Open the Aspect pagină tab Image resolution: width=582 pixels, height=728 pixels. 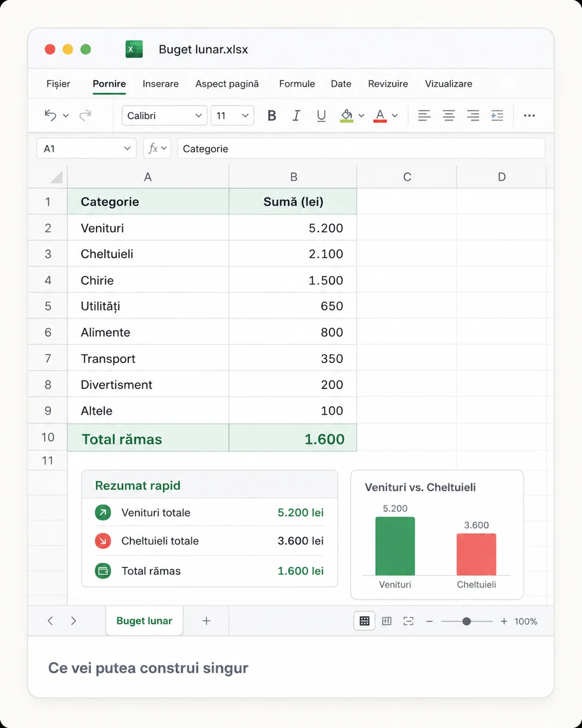[227, 84]
